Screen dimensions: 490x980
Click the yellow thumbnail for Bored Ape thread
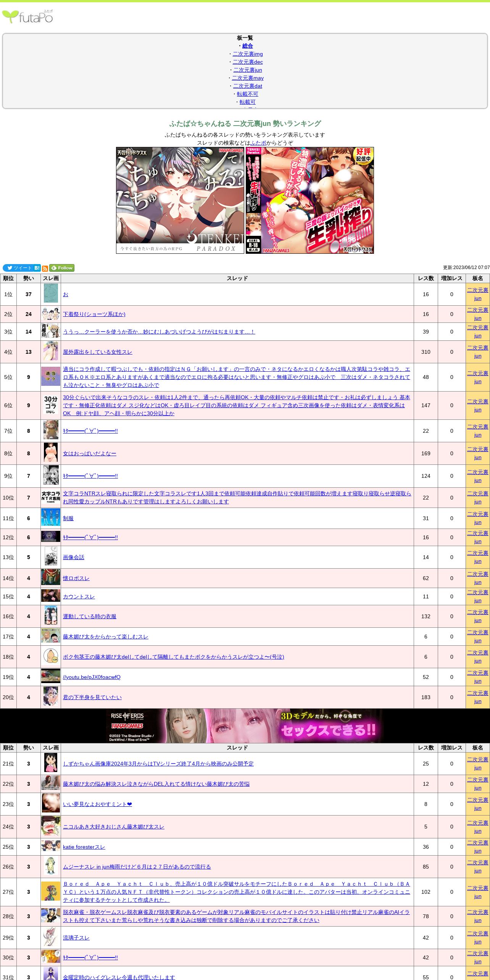[x=51, y=891]
